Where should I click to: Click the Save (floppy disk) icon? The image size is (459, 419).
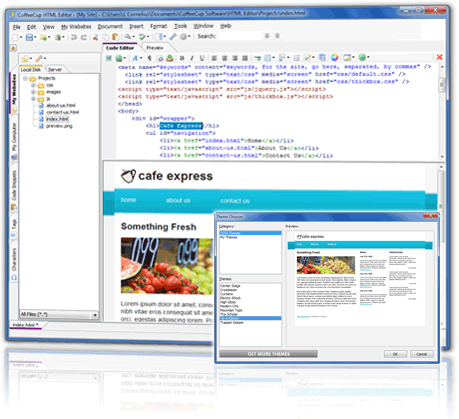29,37
